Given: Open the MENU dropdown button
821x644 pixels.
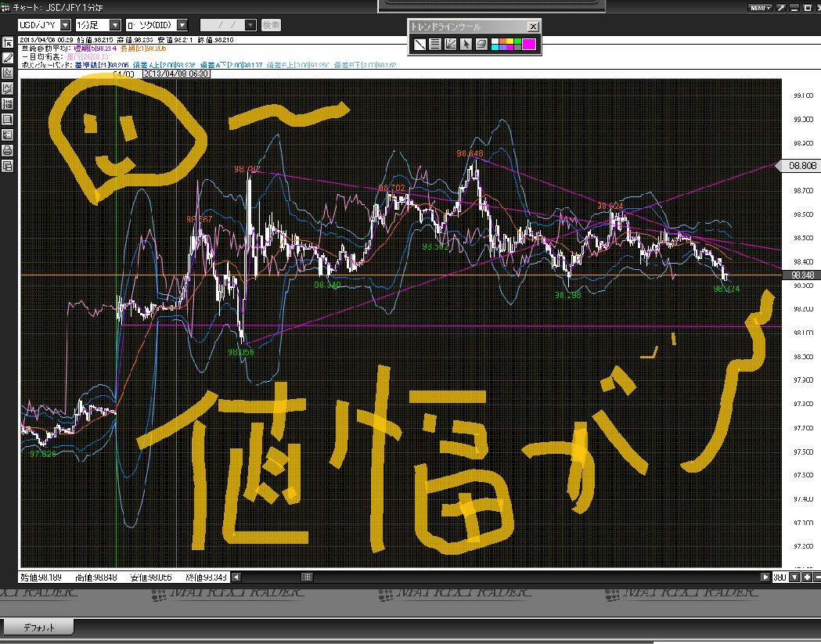Looking at the screenshot, I should [759, 8].
